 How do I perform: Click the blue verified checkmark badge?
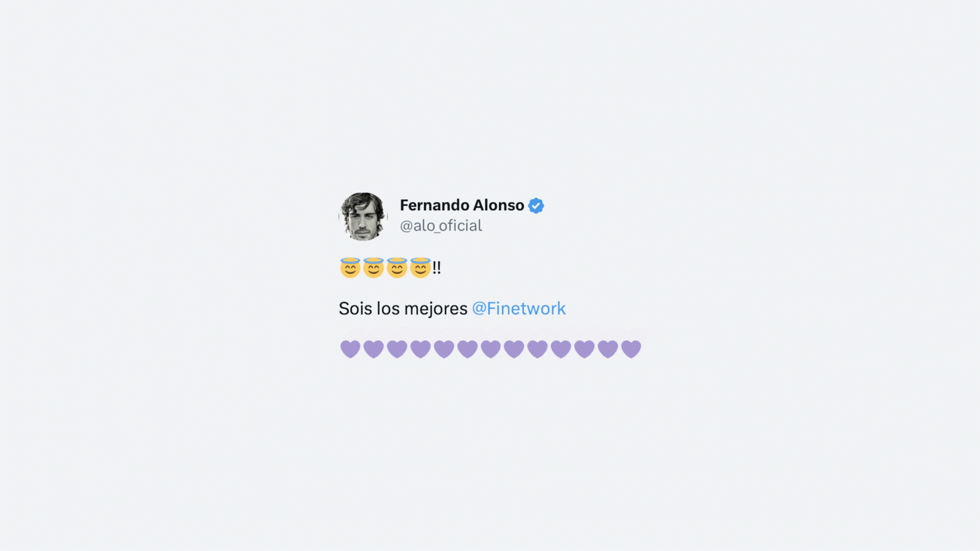click(x=536, y=206)
